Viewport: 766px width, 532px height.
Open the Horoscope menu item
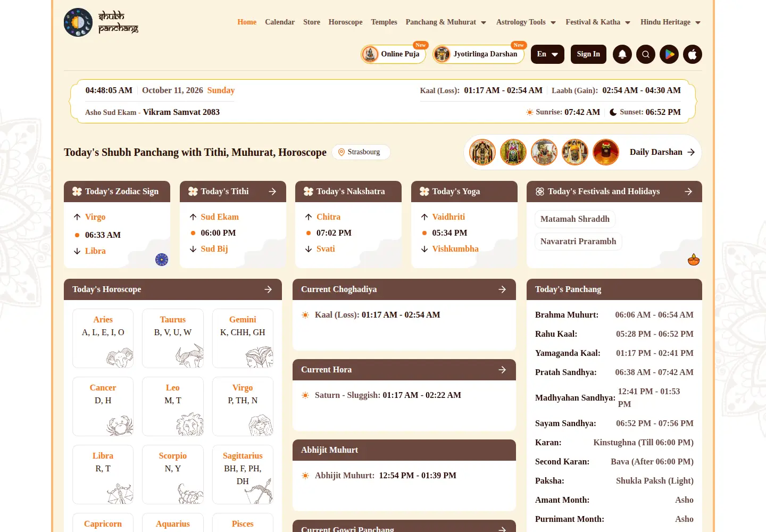tap(346, 22)
